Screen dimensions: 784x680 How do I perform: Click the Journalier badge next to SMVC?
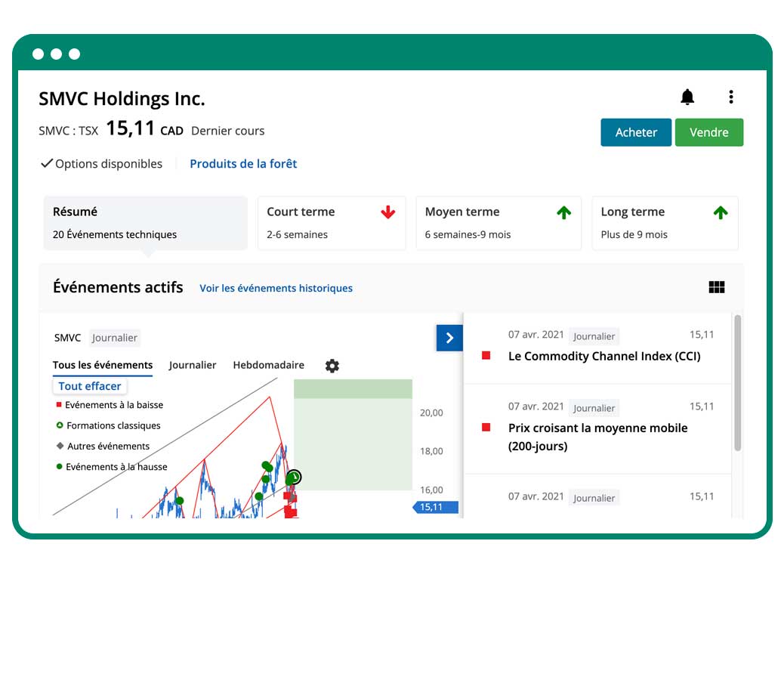pos(115,338)
